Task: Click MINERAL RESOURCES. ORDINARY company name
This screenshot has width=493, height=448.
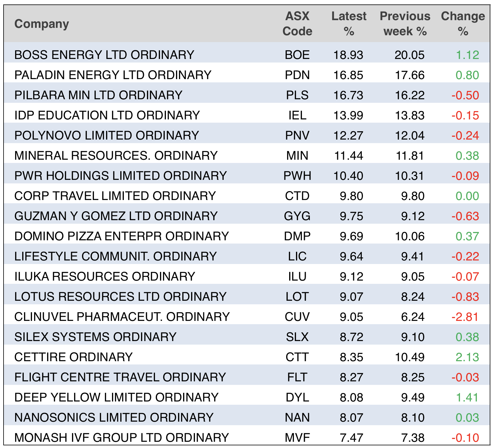Action: click(116, 156)
